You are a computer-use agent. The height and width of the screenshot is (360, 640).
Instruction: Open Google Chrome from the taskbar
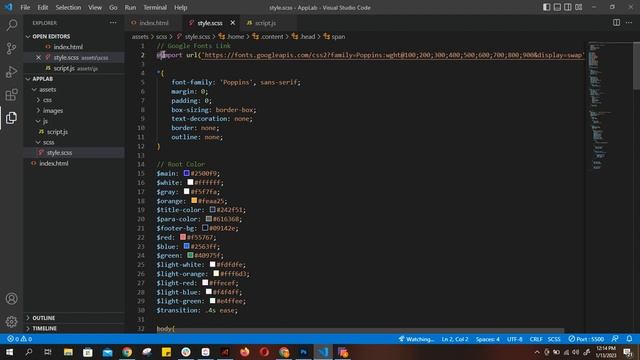pyautogui.click(x=127, y=352)
